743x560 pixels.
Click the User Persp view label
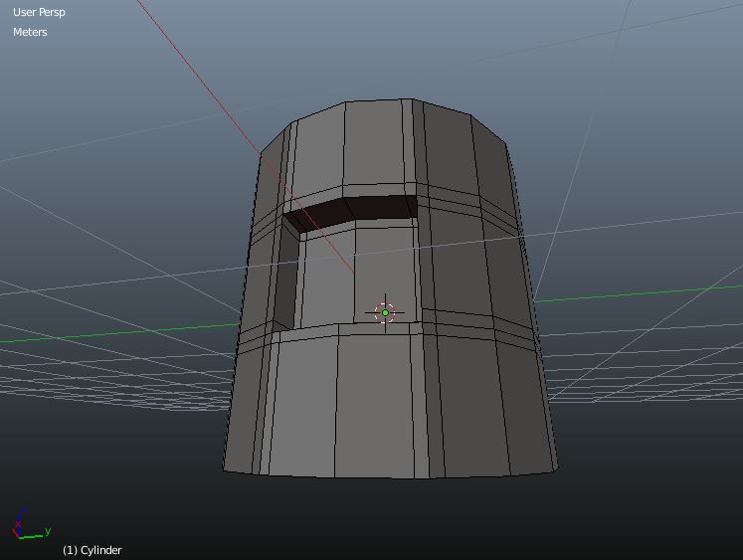(39, 12)
